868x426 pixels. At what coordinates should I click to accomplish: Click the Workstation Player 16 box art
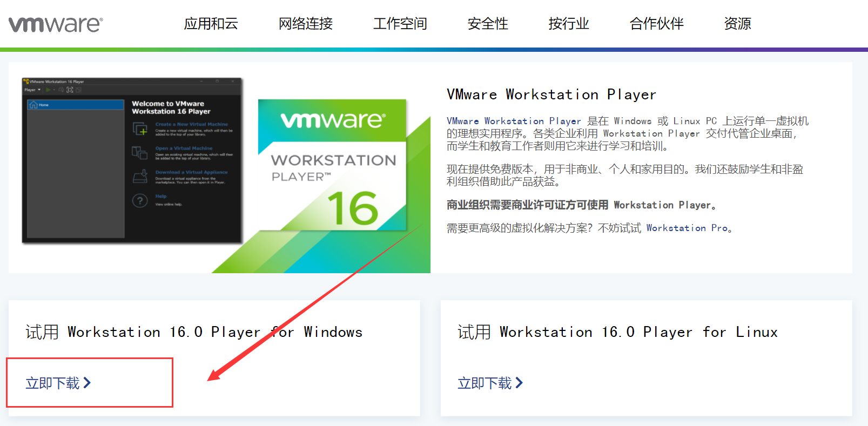click(x=332, y=165)
